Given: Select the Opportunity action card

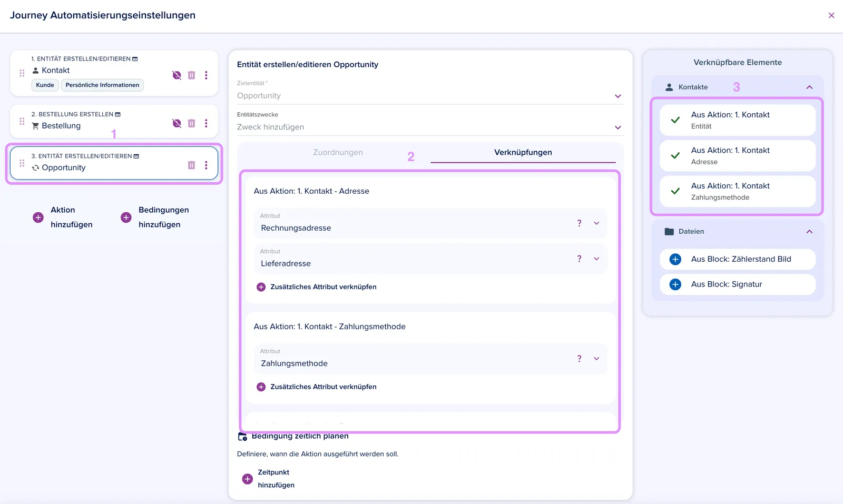Looking at the screenshot, I should point(114,163).
